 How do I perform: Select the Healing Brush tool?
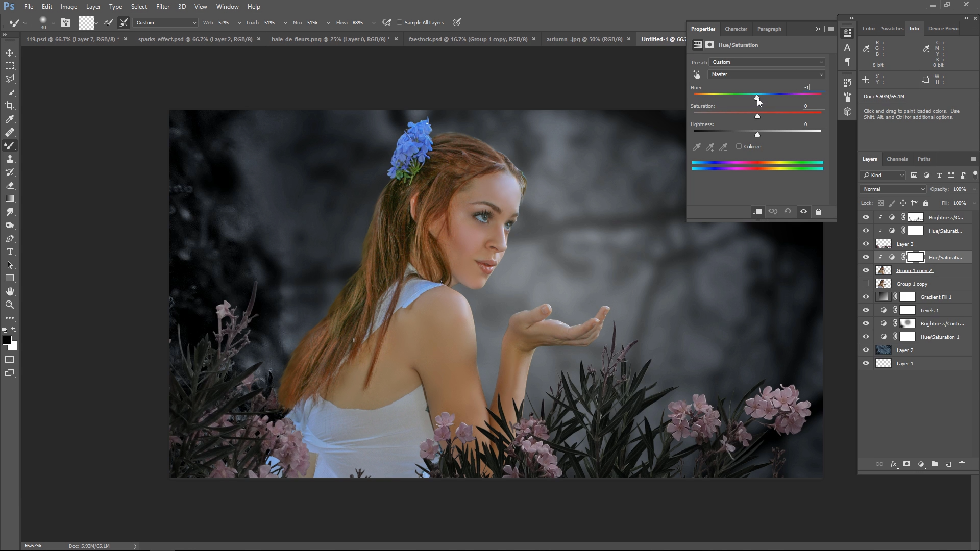click(10, 132)
